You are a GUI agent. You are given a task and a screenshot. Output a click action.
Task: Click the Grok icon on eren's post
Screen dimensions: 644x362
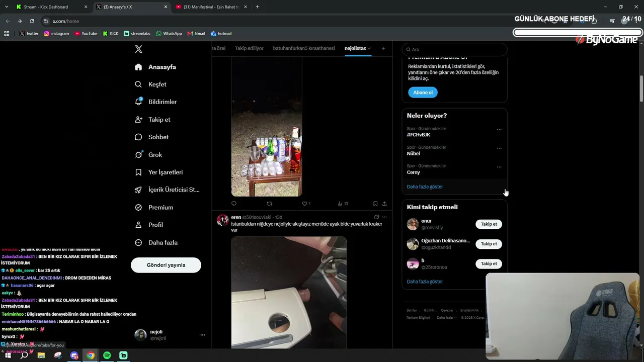pyautogui.click(x=376, y=217)
